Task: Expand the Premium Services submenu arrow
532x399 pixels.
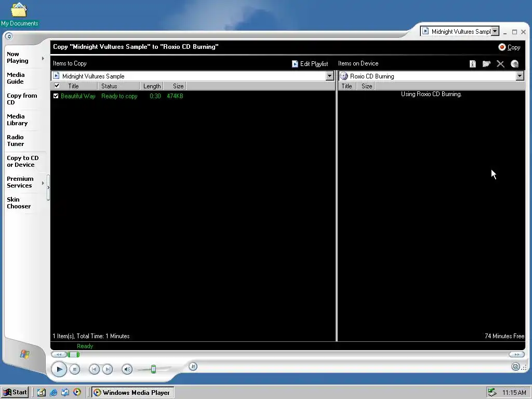Action: tap(43, 183)
